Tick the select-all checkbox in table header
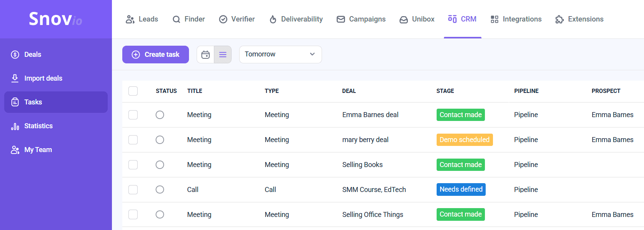The image size is (644, 230). point(133,91)
